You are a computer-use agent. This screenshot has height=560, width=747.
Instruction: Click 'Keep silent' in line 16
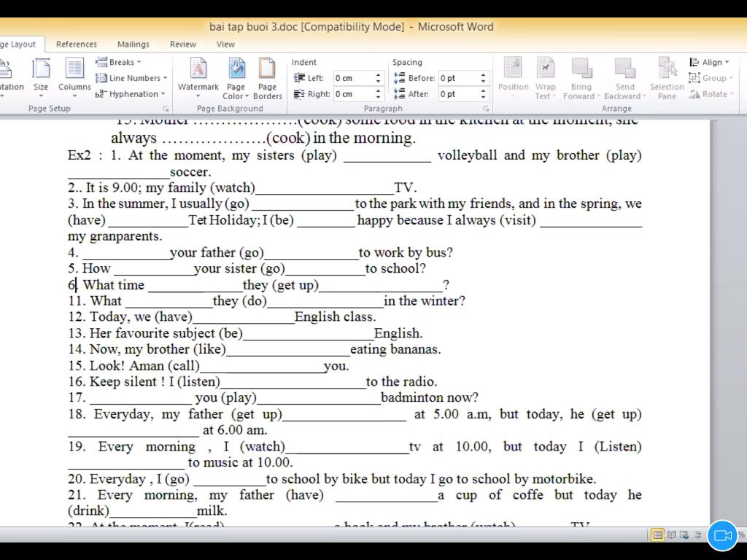(123, 381)
